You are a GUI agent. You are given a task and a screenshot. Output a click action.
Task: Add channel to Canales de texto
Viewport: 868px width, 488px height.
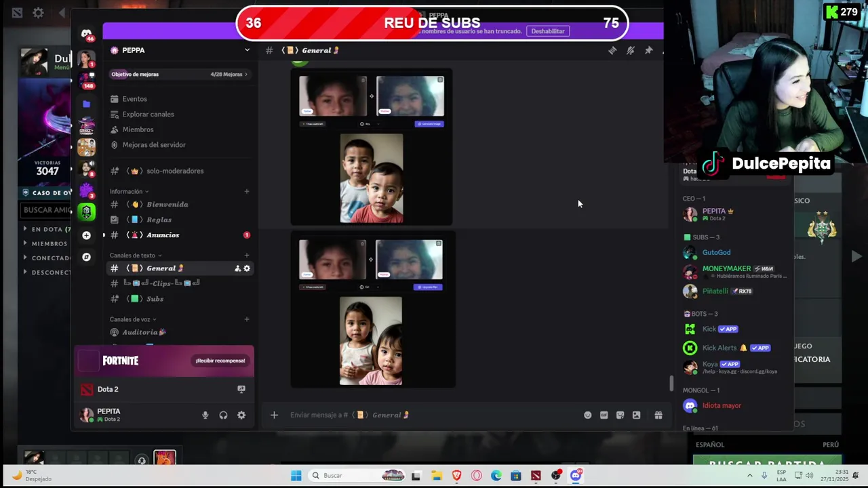pyautogui.click(x=247, y=256)
